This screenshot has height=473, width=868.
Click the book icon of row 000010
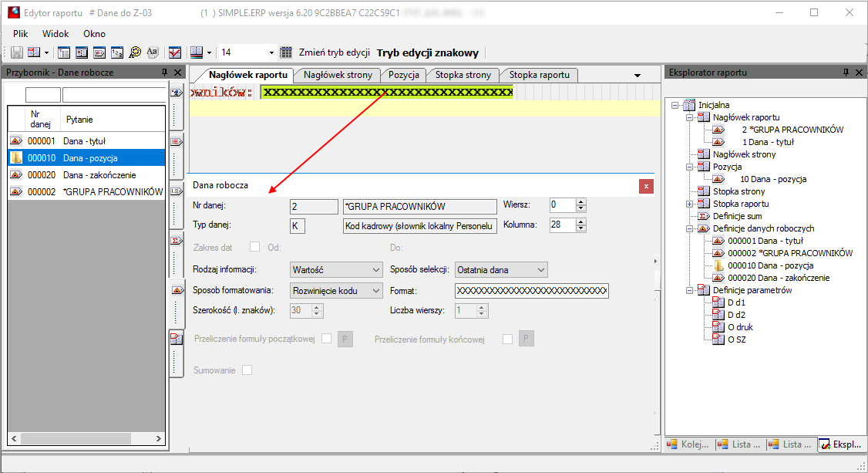(17, 158)
